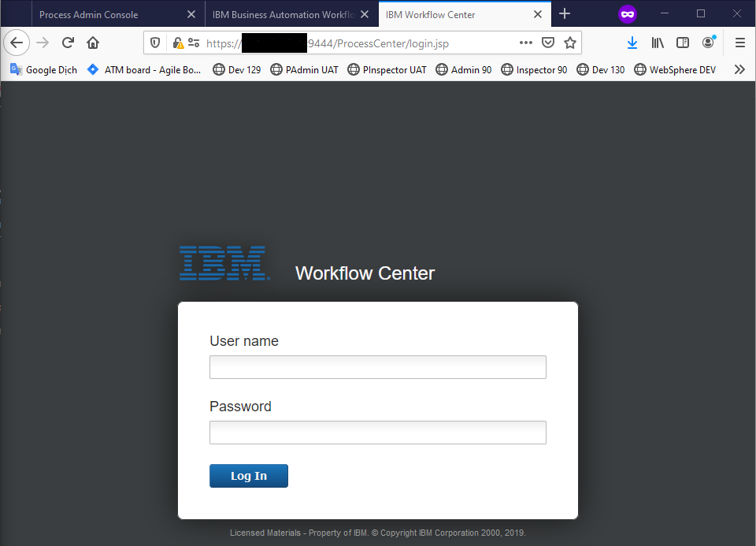Image resolution: width=756 pixels, height=546 pixels.
Task: Open page actions three-dot menu
Action: (x=526, y=43)
